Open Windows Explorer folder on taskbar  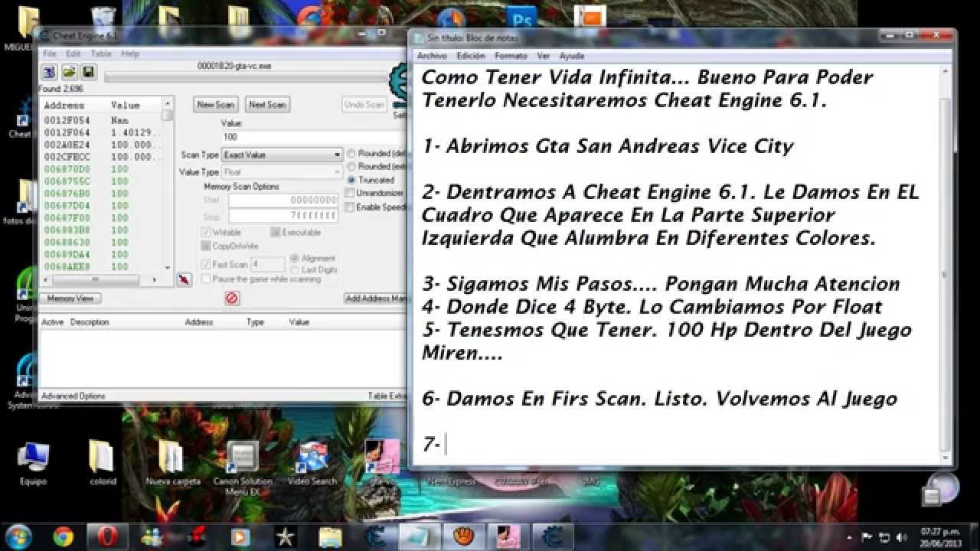point(330,536)
